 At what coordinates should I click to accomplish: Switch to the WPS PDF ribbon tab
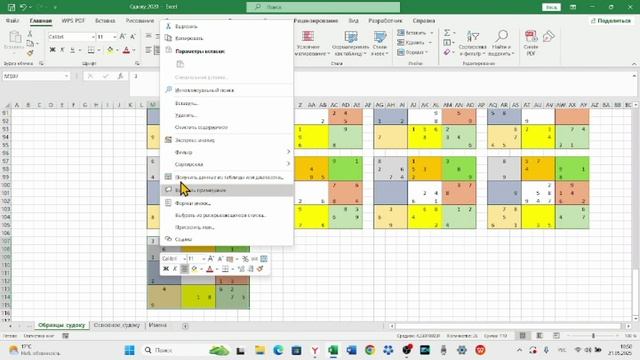73,20
